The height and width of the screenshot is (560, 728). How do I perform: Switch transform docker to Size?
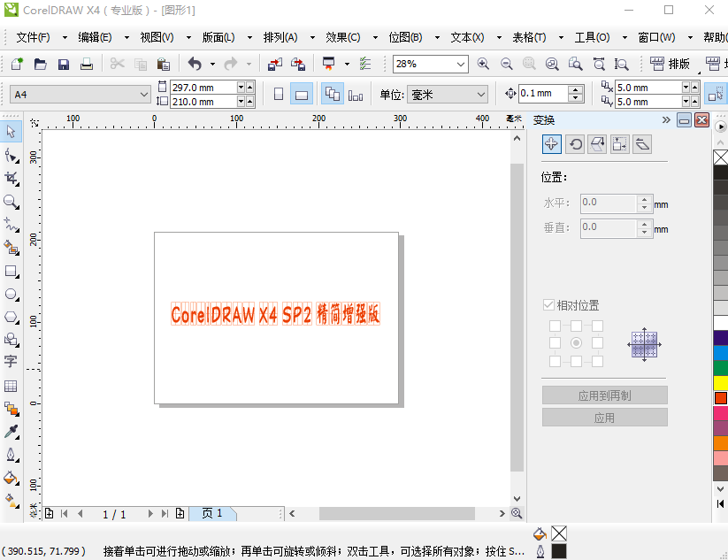(620, 144)
